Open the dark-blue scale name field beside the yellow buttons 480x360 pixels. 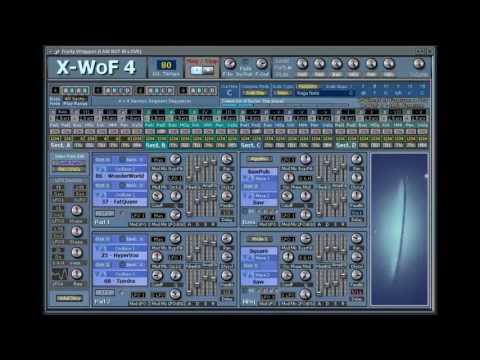coord(324,93)
